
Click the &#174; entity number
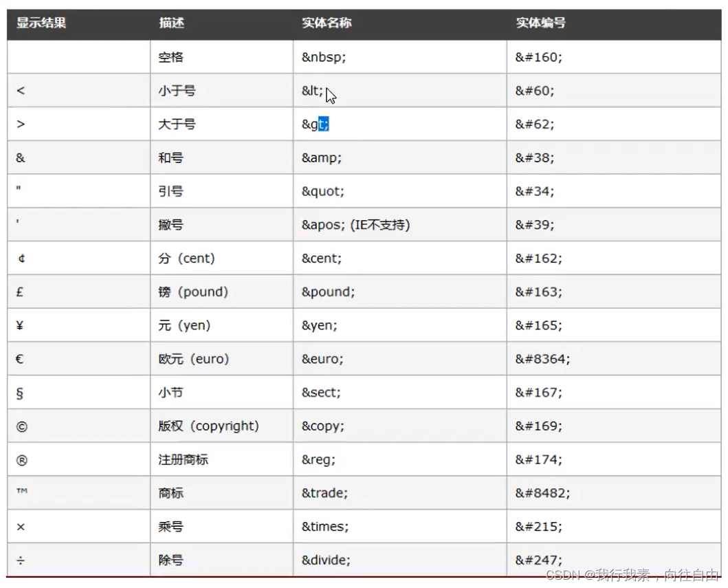tap(538, 459)
